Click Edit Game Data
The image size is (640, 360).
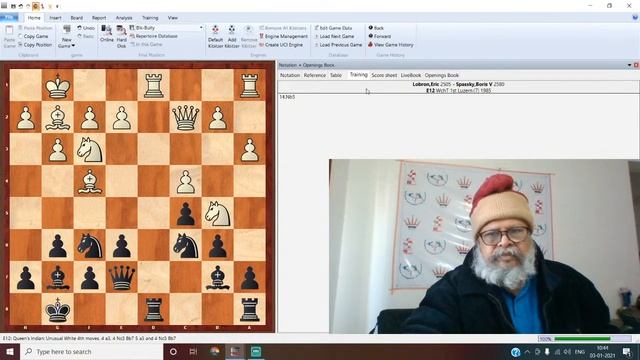(333, 28)
